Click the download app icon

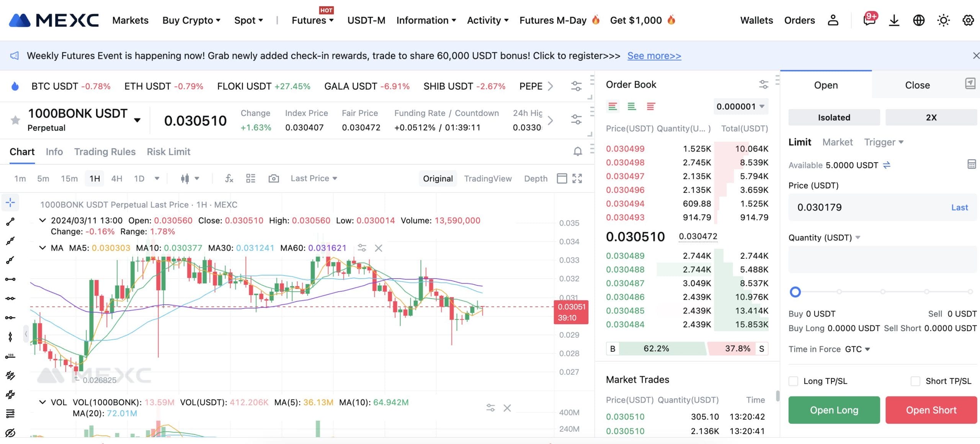pyautogui.click(x=894, y=20)
